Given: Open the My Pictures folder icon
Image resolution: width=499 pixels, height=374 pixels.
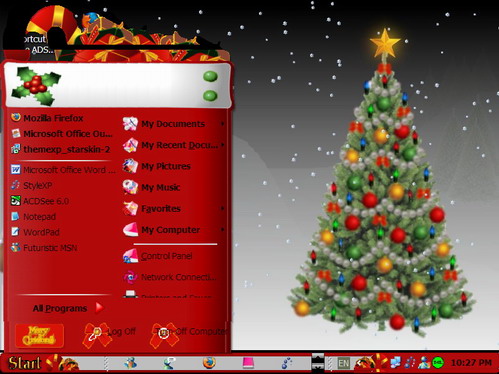Looking at the screenshot, I should tap(130, 166).
